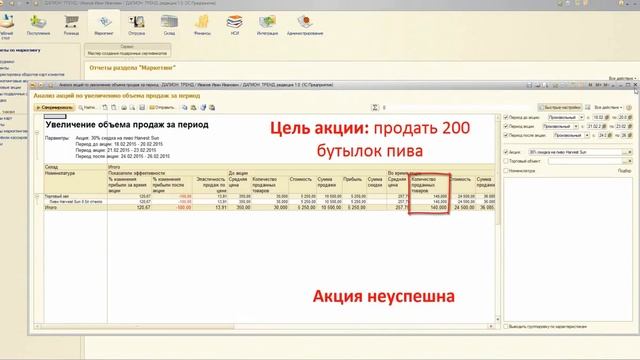Open the Период акции type dropdown
640x360 pixels.
pos(576,126)
